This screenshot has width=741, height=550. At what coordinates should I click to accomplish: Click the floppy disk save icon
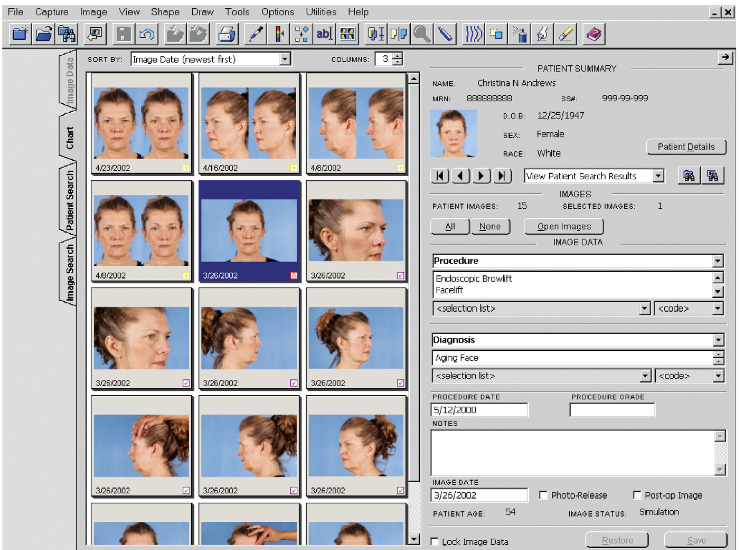click(123, 34)
